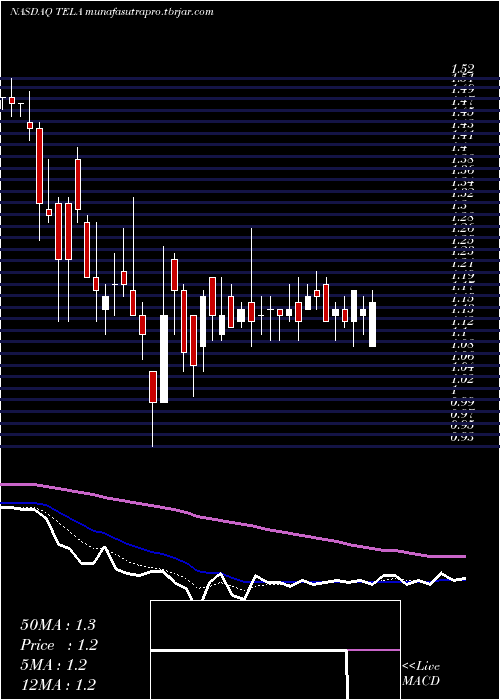Click the NASDAQ TELA chart title text
500x700 pixels.
111,12
